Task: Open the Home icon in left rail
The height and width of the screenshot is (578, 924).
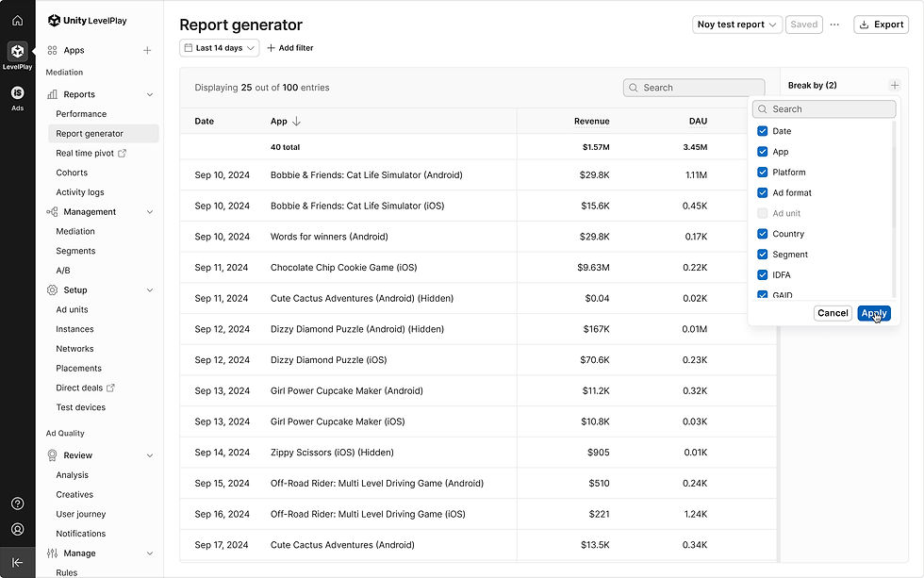Action: click(x=18, y=21)
